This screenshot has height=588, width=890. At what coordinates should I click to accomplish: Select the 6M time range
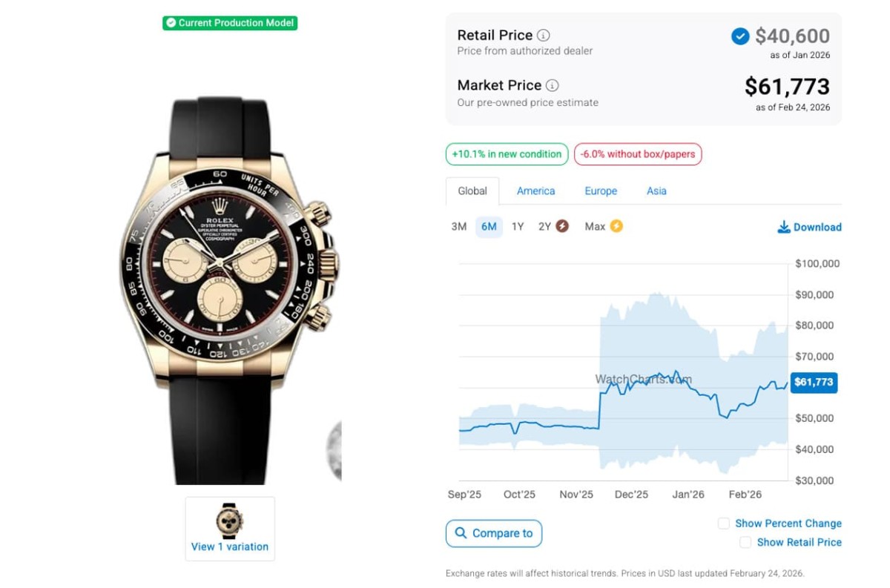pyautogui.click(x=489, y=227)
